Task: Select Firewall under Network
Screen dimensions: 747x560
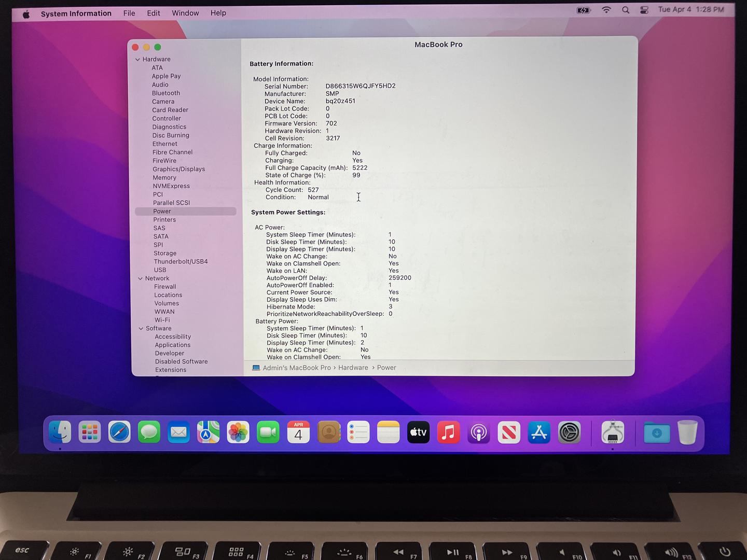Action: (x=165, y=287)
